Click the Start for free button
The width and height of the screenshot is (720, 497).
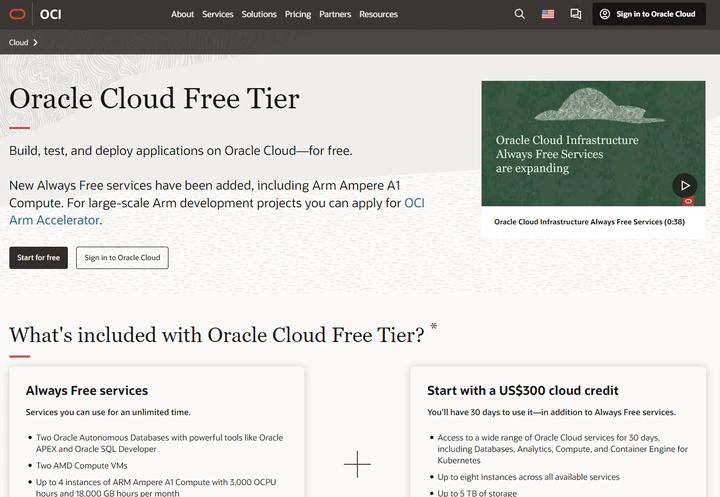pyautogui.click(x=39, y=258)
